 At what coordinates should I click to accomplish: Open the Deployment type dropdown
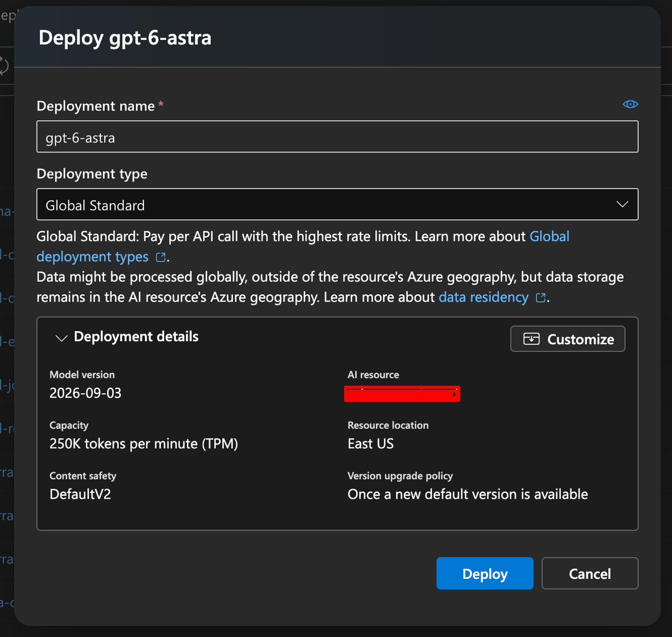(337, 204)
